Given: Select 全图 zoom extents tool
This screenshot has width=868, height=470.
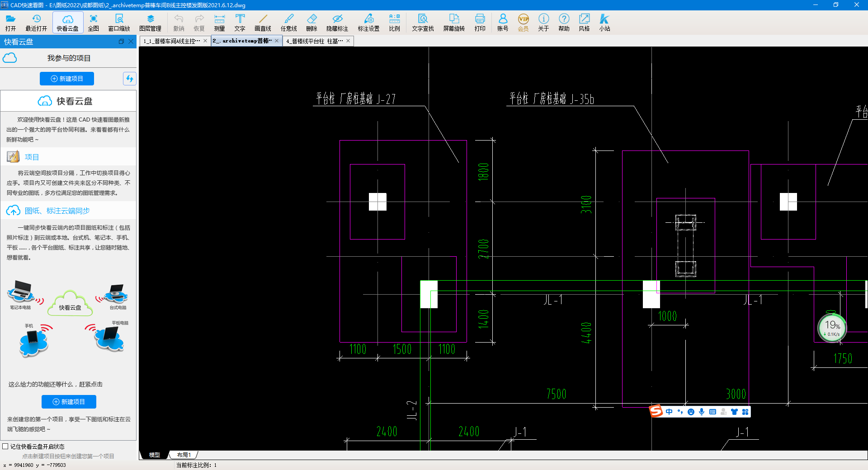Looking at the screenshot, I should click(94, 23).
